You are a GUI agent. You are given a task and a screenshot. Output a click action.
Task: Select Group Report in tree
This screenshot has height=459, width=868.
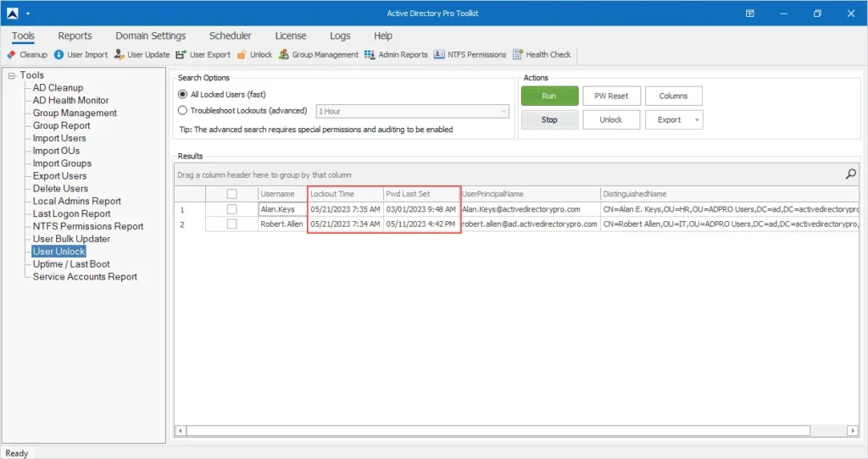61,125
